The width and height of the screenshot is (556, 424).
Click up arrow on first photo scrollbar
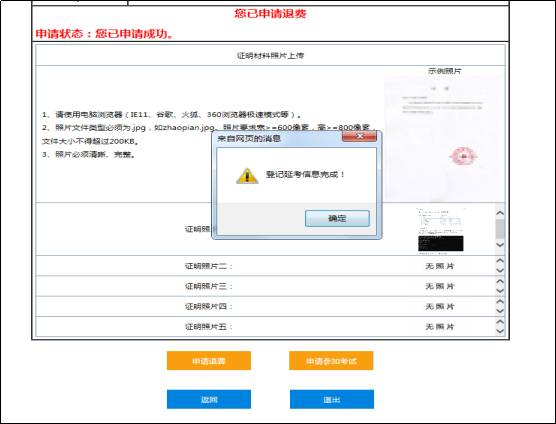(500, 213)
